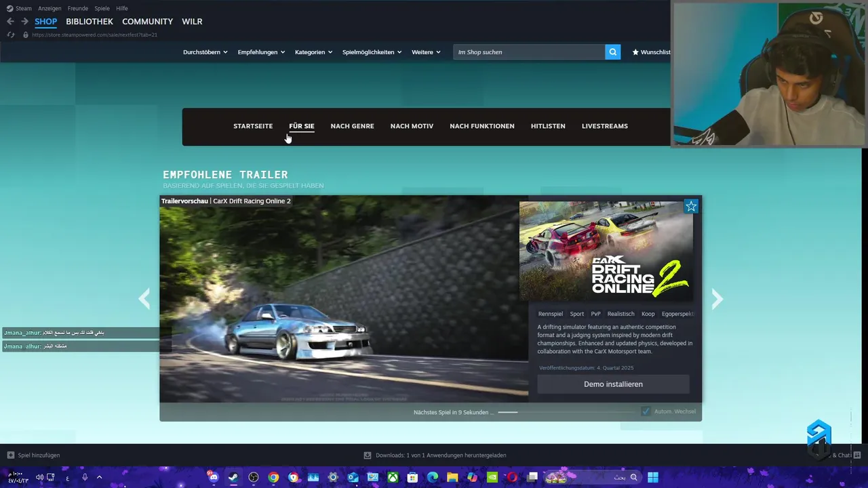Select the NACH GENRE sale tab
Viewport: 868px width, 488px height.
352,126
